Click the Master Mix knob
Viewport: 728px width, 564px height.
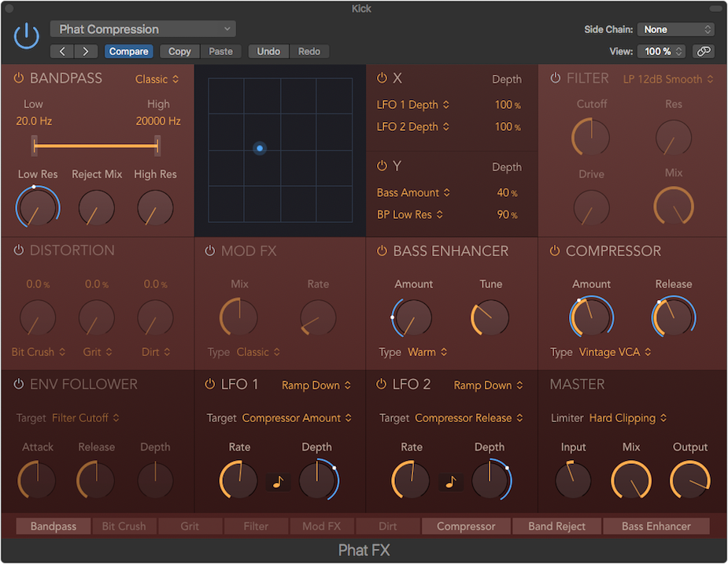tap(631, 480)
